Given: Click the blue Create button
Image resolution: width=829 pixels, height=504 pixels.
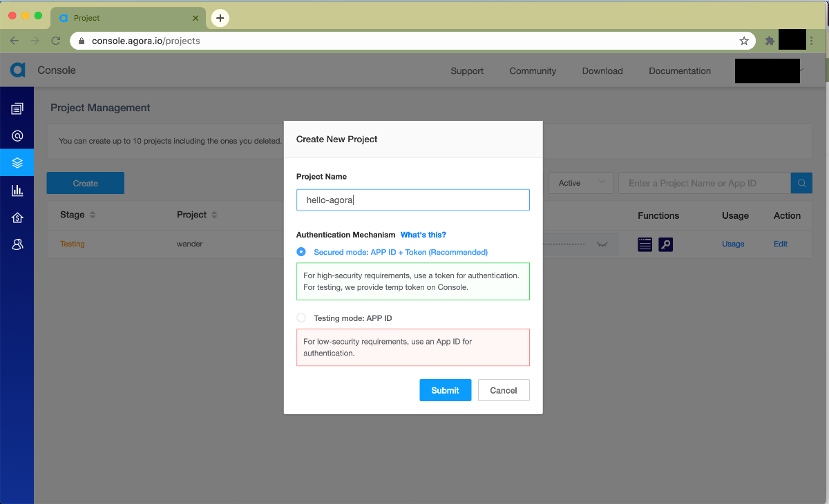Looking at the screenshot, I should click(x=86, y=183).
